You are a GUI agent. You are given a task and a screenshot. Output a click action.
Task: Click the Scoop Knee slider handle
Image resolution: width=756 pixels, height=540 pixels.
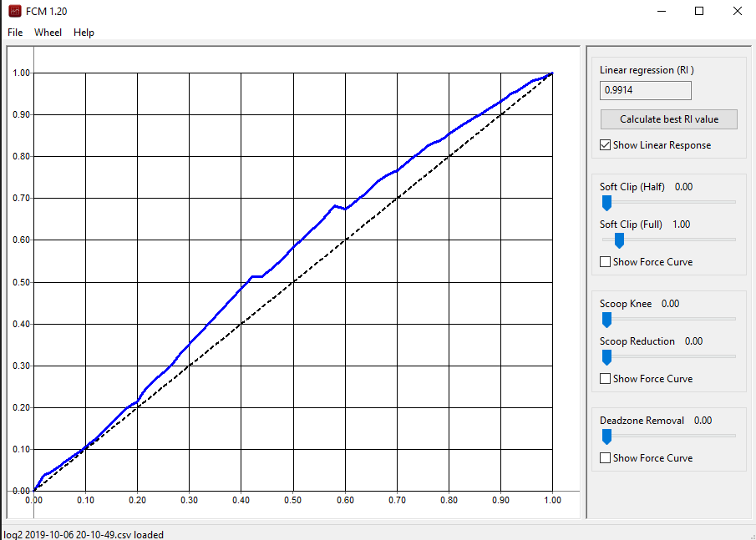pos(606,320)
